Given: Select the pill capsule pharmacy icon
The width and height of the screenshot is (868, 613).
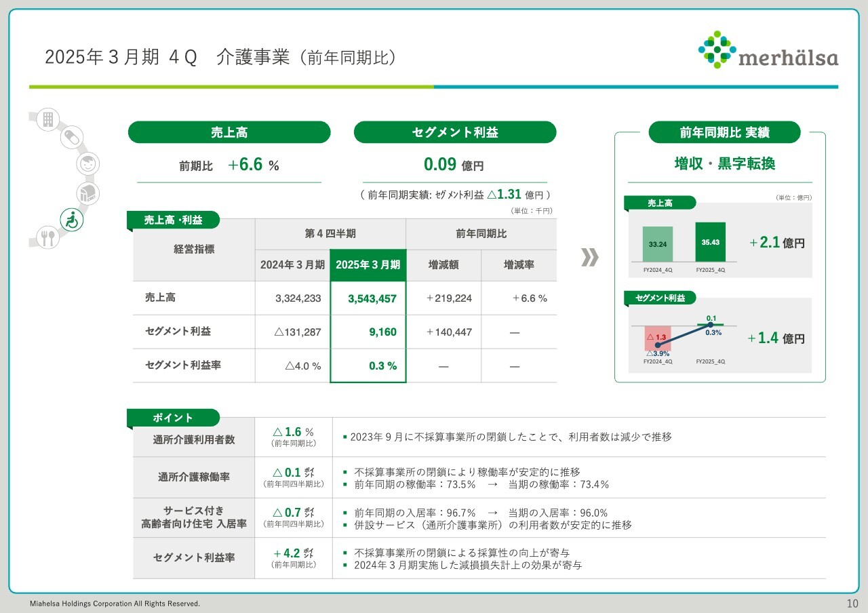Looking at the screenshot, I should pos(70,138).
